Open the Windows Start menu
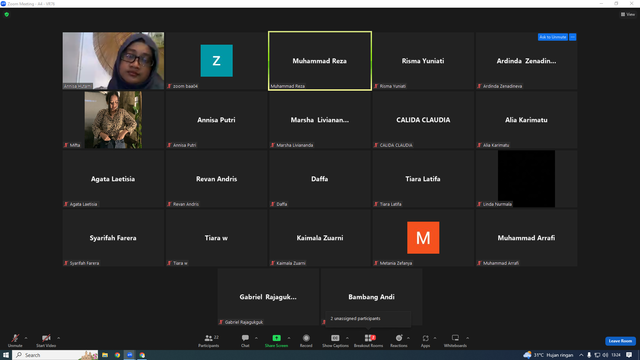The image size is (640, 360). (x=6, y=355)
